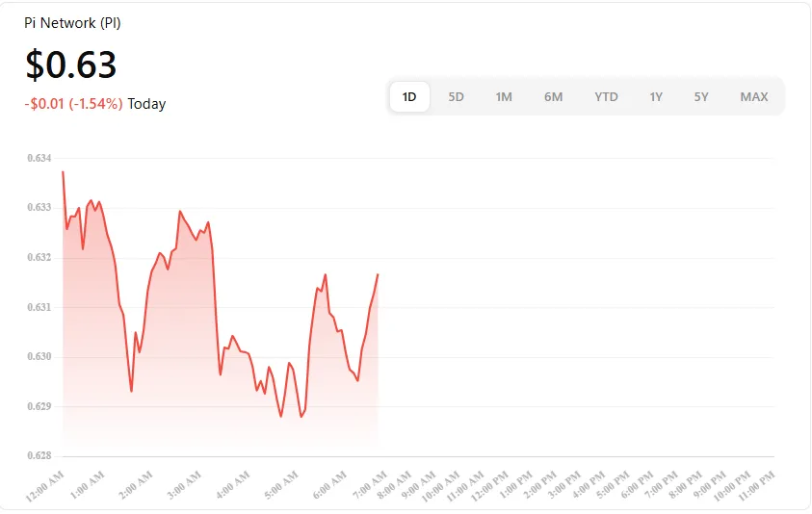Click the Pi Network (PI) title
The width and height of the screenshot is (812, 514).
72,23
